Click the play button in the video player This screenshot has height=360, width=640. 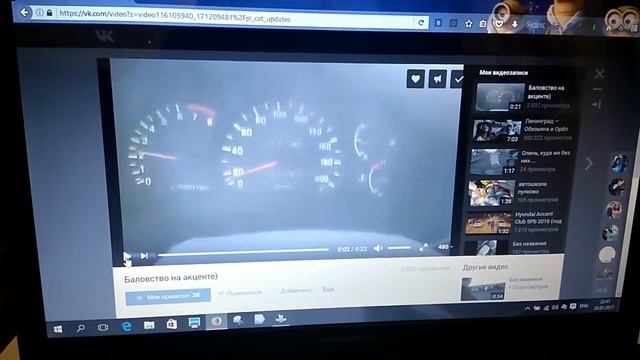click(127, 256)
